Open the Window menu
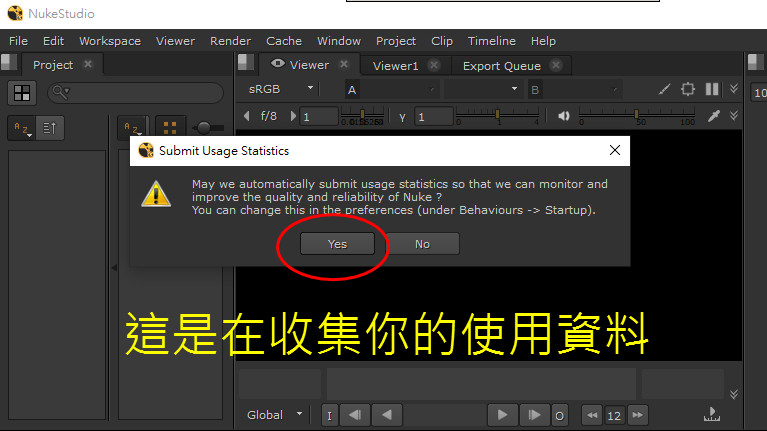The image size is (767, 431). coord(339,41)
